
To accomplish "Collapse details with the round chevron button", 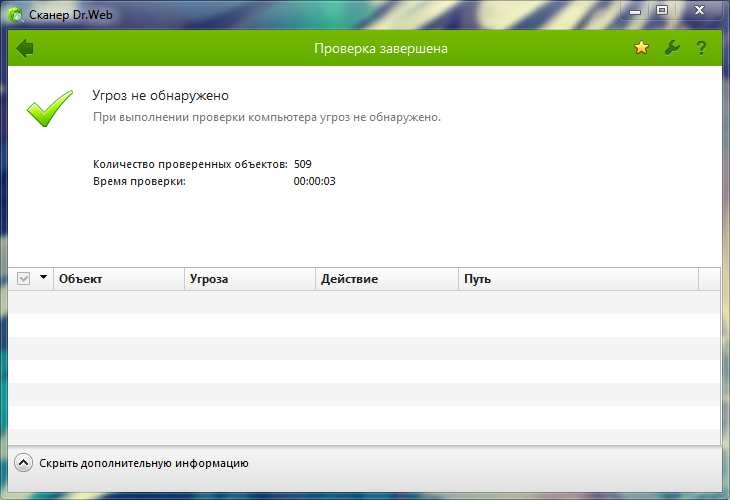I will 23,463.
